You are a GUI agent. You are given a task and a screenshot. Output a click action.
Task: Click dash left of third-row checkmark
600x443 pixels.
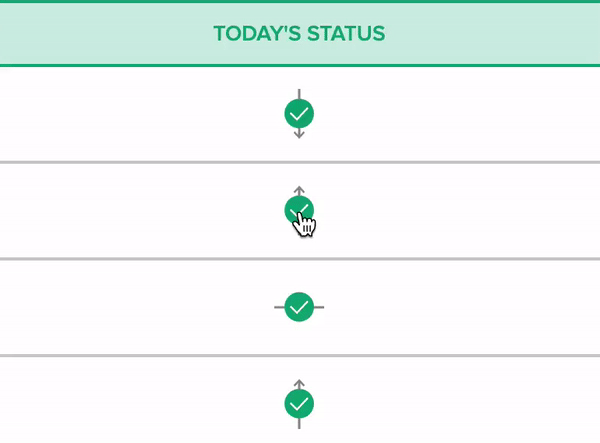tap(279, 307)
